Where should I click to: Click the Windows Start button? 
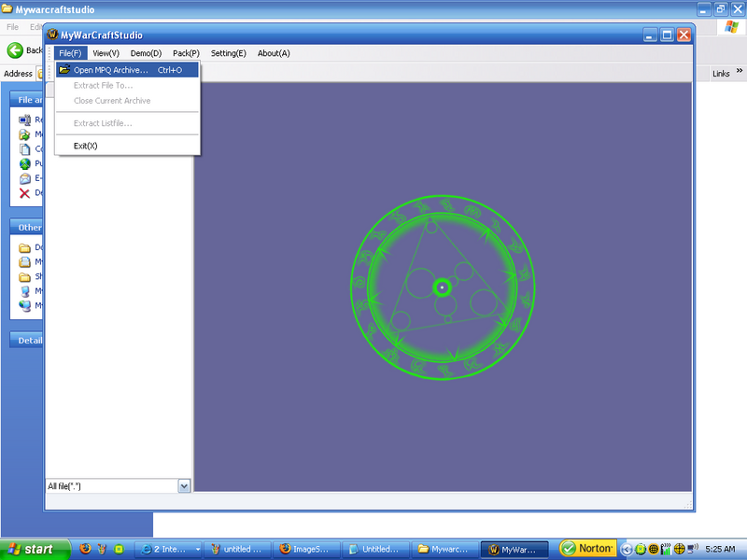click(x=35, y=549)
